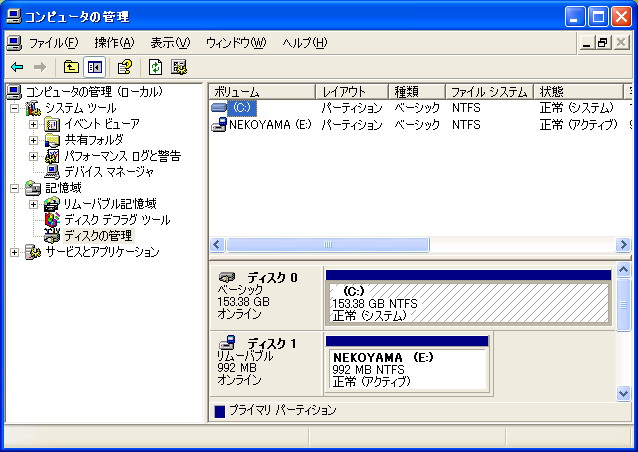Click the horizontal scrollbar thumb in volume list
The image size is (638, 452).
pos(328,245)
